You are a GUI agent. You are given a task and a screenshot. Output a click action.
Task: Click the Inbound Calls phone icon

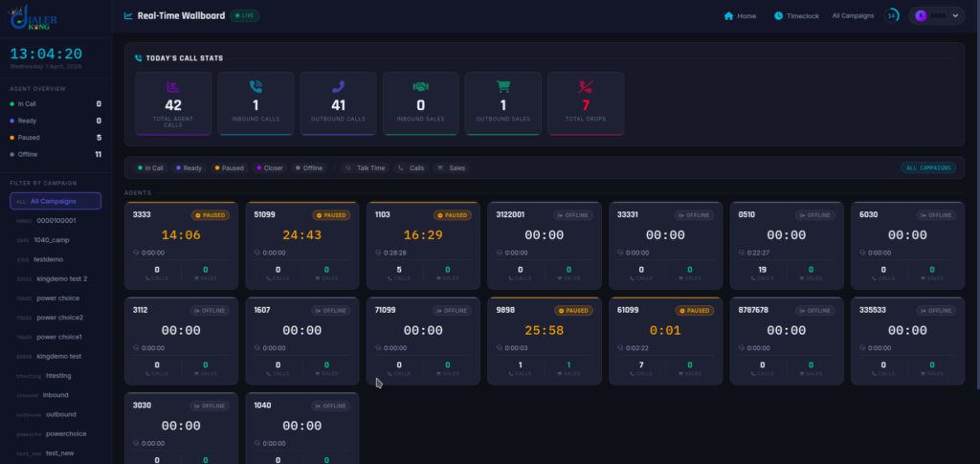coord(256,87)
